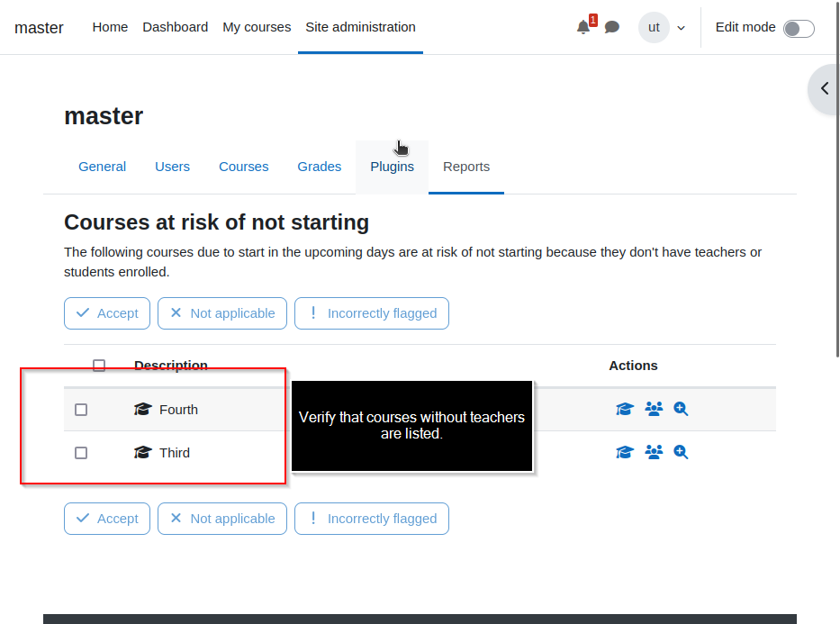Open the messaging speech bubble icon

612,27
